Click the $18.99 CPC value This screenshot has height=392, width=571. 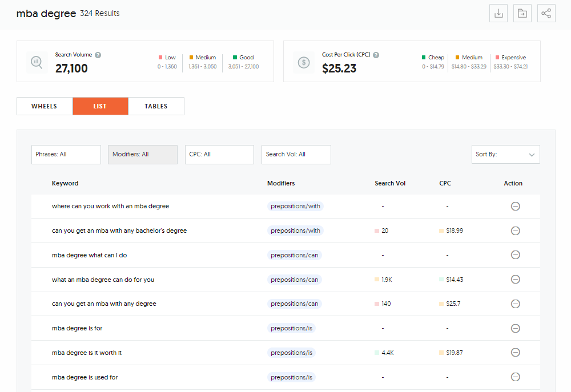pyautogui.click(x=455, y=231)
